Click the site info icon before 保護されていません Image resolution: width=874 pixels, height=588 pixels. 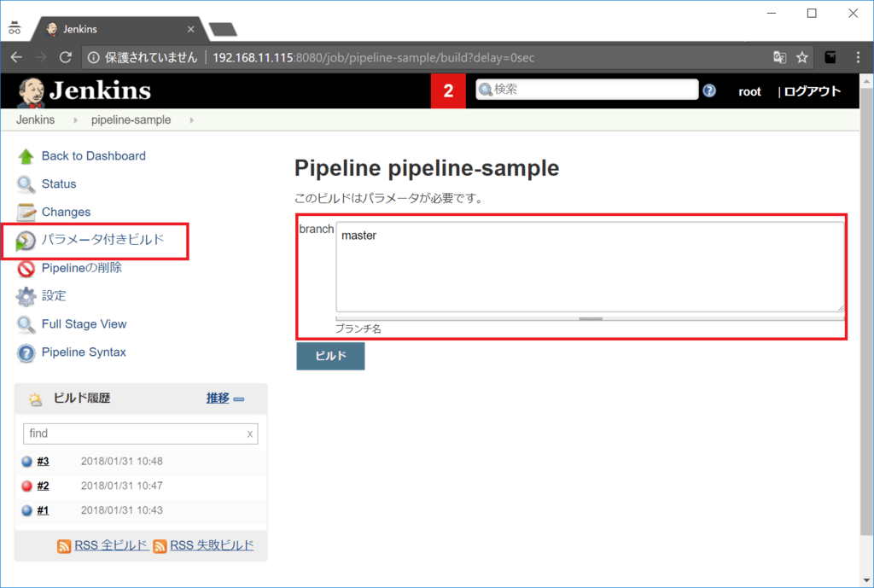pyautogui.click(x=94, y=57)
